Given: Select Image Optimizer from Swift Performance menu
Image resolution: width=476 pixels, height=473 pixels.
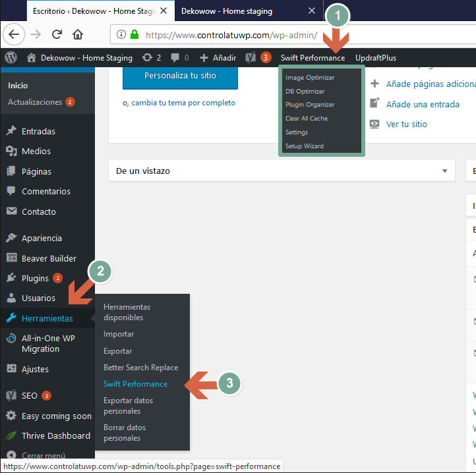Looking at the screenshot, I should tap(310, 77).
